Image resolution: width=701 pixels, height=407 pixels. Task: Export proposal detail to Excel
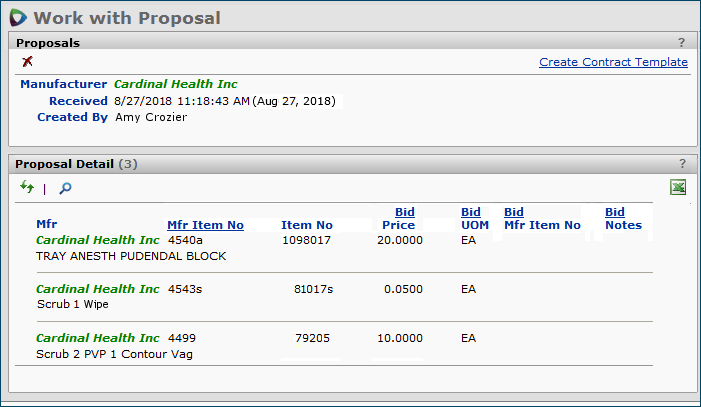pyautogui.click(x=679, y=187)
